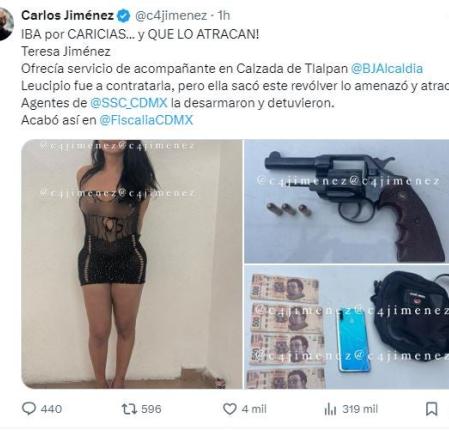Like the post with heart icon
This screenshot has height=430, width=449.
[x=230, y=409]
